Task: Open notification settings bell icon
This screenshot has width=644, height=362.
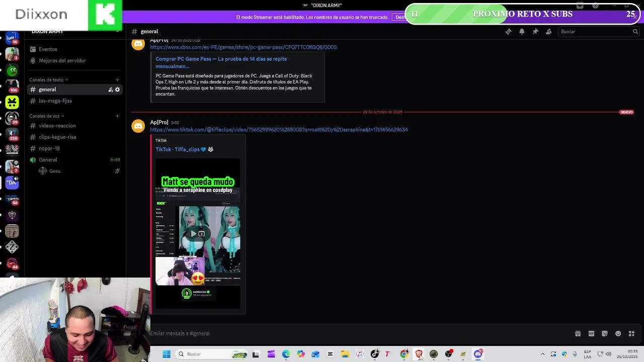Action: pyautogui.click(x=522, y=31)
